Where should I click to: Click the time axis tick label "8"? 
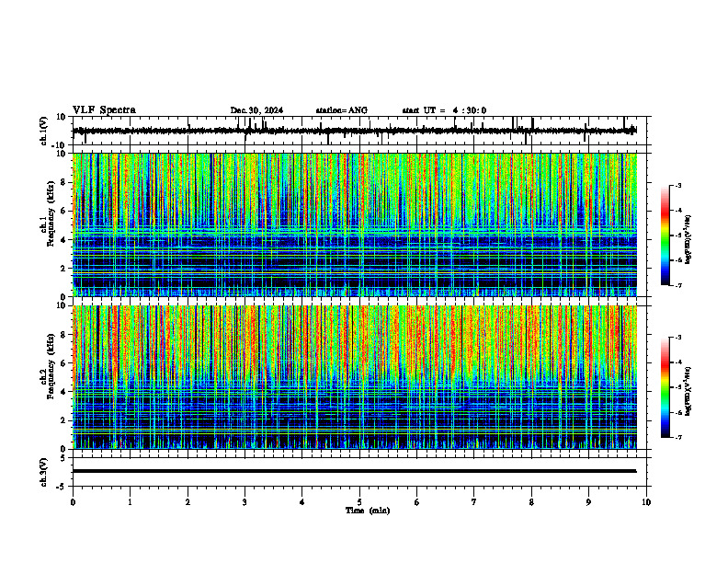pyautogui.click(x=531, y=502)
